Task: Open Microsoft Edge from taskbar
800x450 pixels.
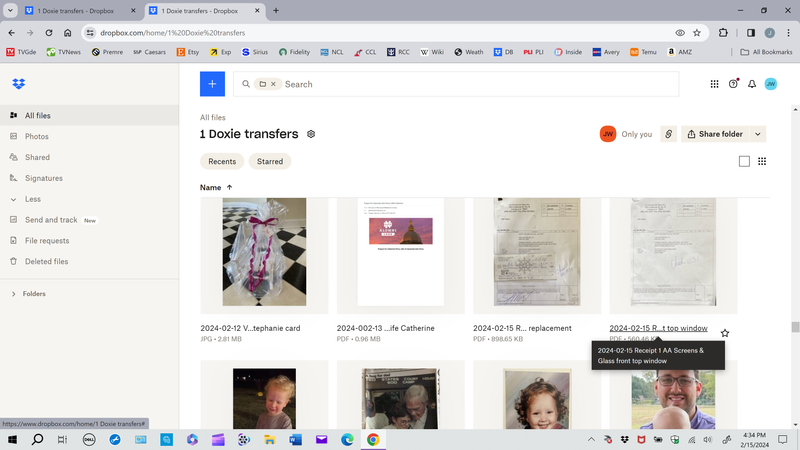Action: (347, 439)
